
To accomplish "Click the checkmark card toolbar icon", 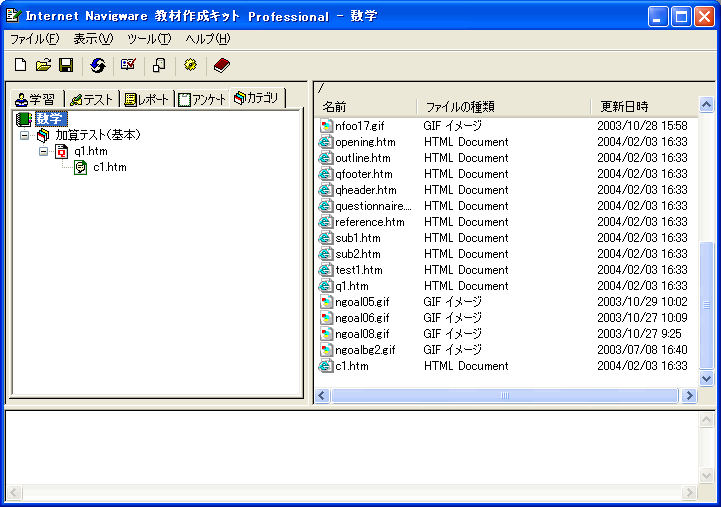I will [x=128, y=64].
